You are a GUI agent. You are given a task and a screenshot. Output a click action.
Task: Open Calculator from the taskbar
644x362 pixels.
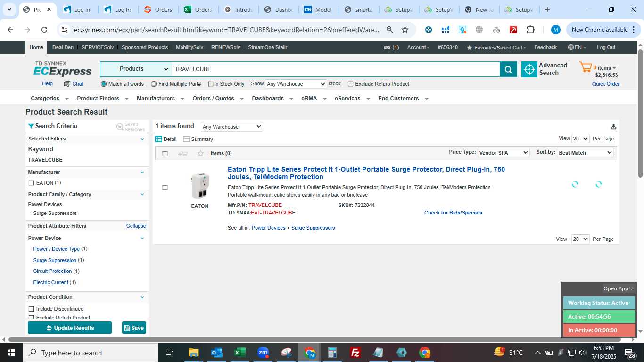[332, 353]
